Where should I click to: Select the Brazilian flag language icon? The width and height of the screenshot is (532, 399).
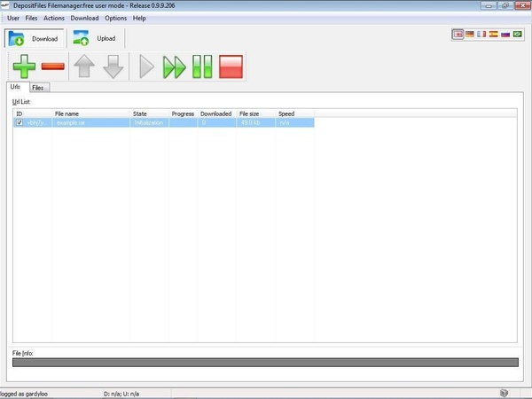(x=518, y=35)
